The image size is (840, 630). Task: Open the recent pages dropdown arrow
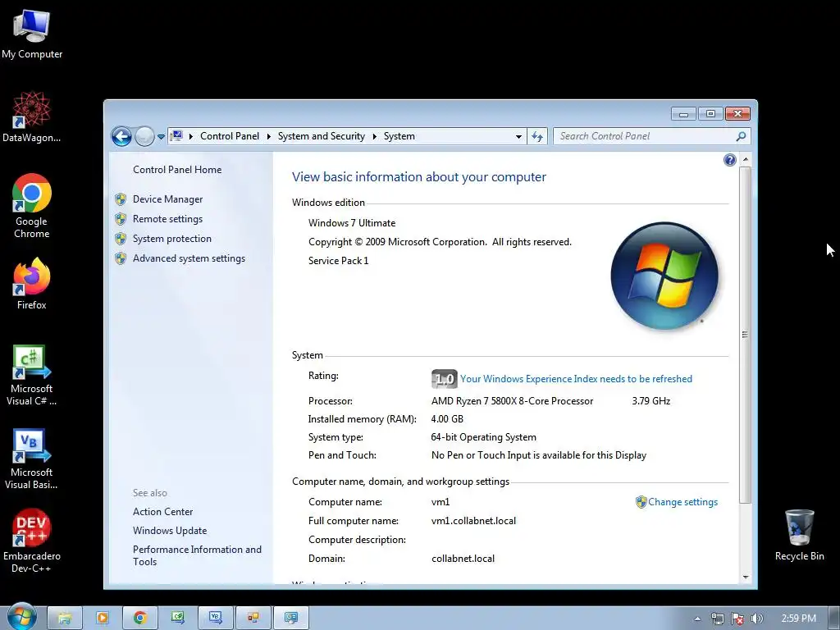coord(161,137)
